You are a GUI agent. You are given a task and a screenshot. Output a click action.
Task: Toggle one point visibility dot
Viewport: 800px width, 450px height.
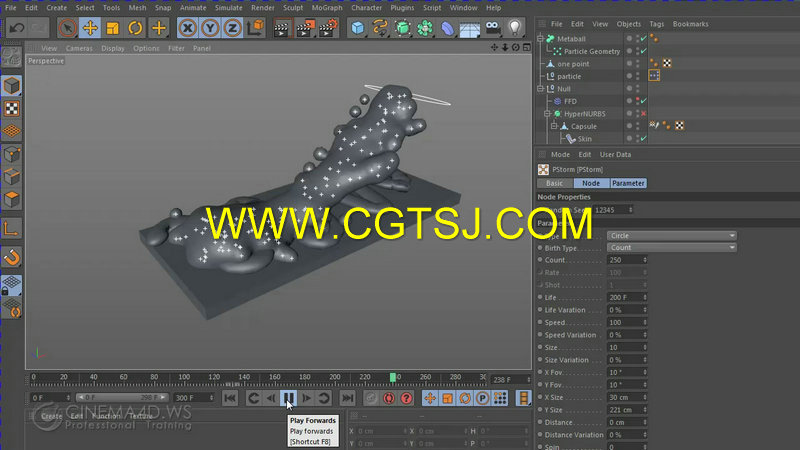629,64
